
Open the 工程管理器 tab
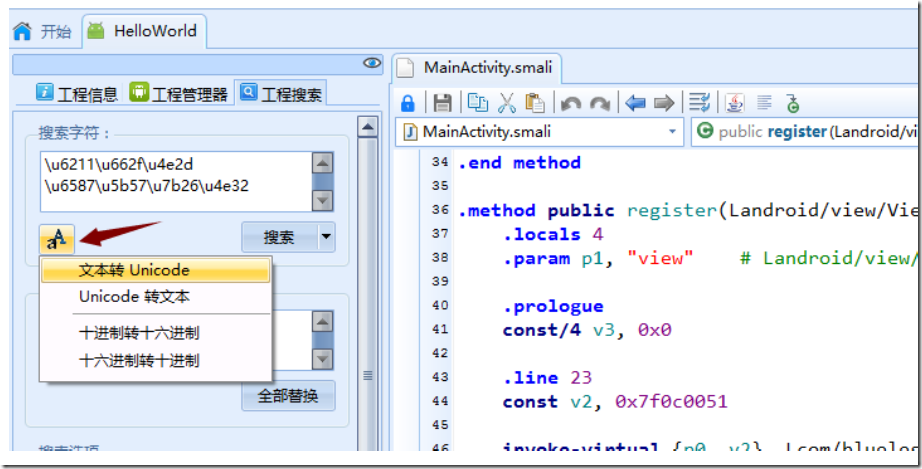(x=179, y=94)
